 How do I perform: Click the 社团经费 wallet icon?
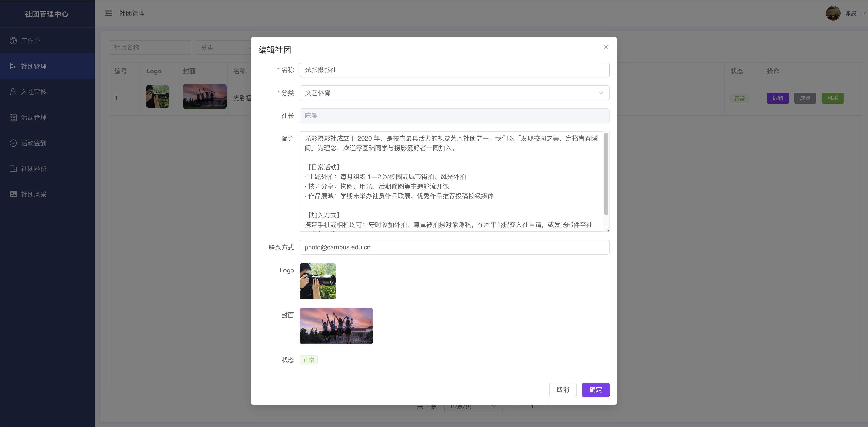click(13, 168)
